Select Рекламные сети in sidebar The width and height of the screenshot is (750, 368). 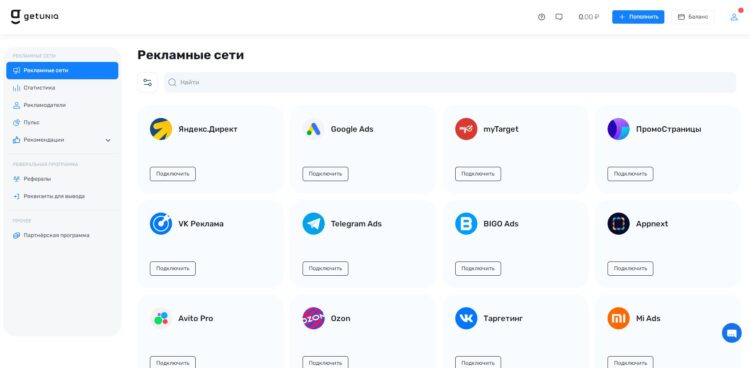[x=62, y=70]
